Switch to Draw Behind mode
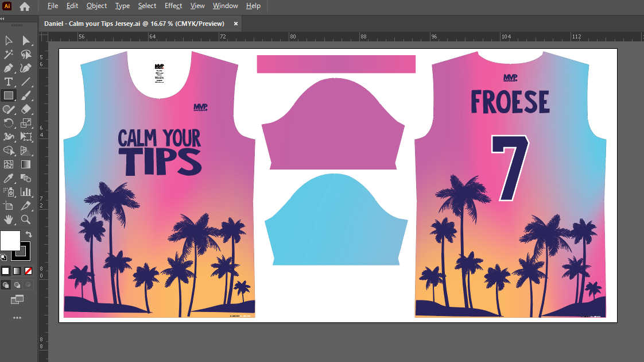644x362 pixels. [17, 284]
